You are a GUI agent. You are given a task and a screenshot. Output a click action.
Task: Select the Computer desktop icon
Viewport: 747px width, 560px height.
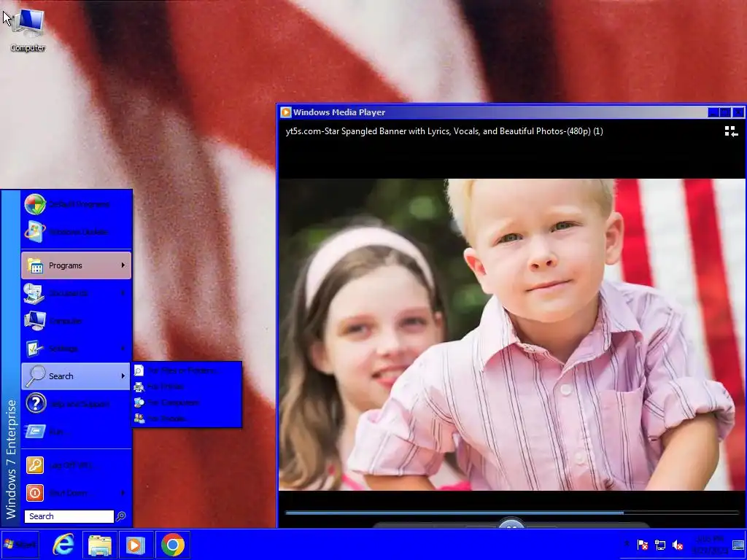point(28,30)
